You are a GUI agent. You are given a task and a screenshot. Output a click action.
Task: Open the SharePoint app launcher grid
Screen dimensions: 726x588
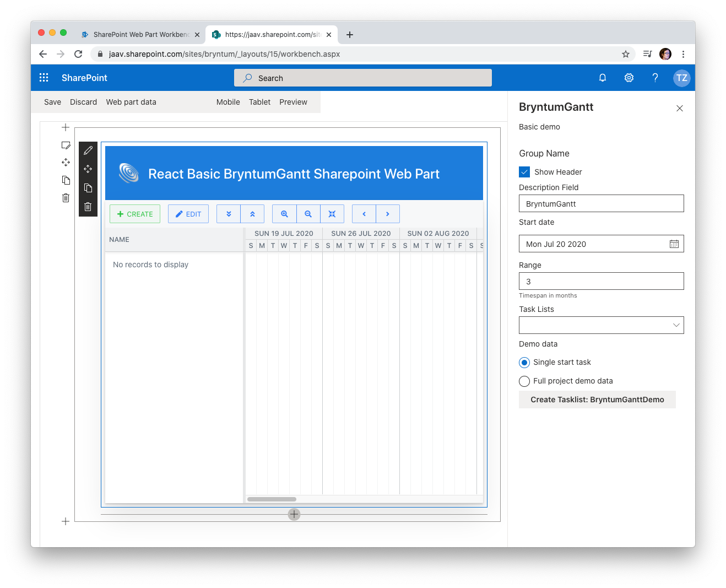pos(44,78)
